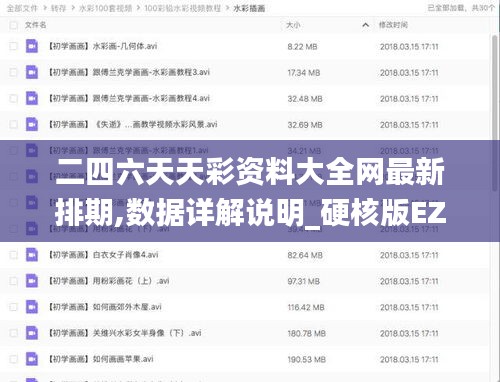Check the box for 关维兴水彩女半身像（下）.avi

point(13,333)
